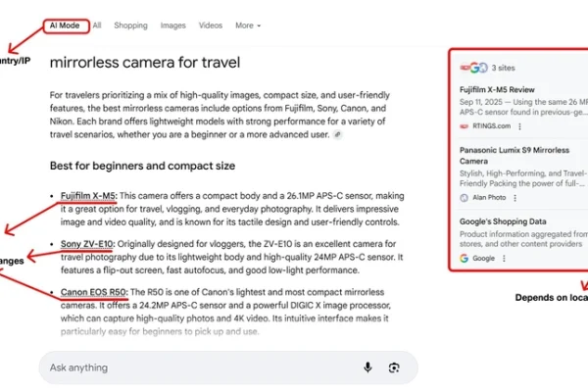
Task: Click the link icon after intro paragraph
Action: click(x=337, y=134)
